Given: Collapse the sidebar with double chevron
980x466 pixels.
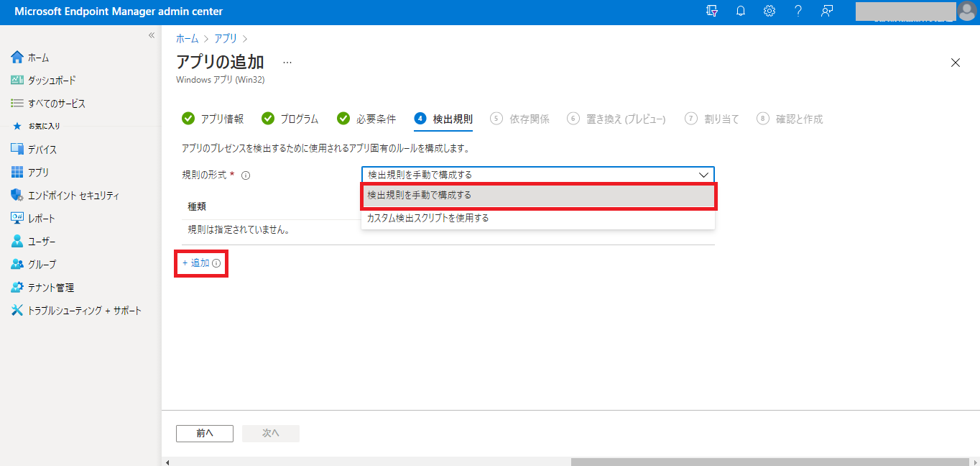Looking at the screenshot, I should click(152, 35).
